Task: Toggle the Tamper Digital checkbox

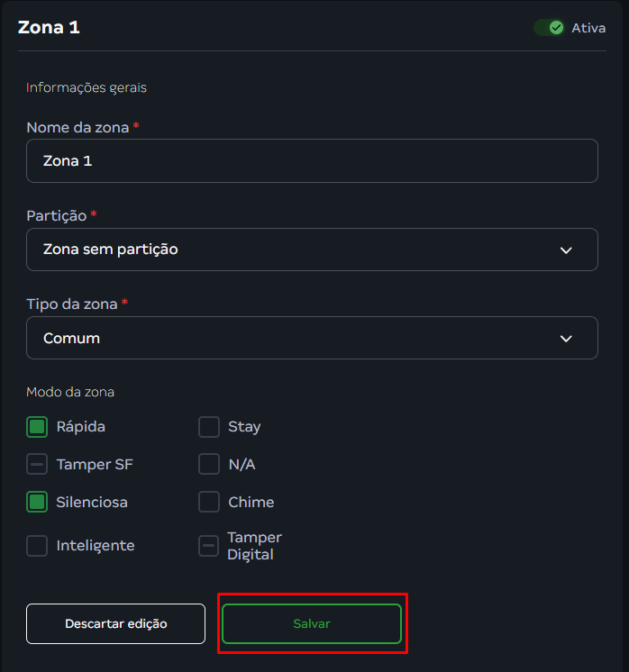Action: (209, 546)
